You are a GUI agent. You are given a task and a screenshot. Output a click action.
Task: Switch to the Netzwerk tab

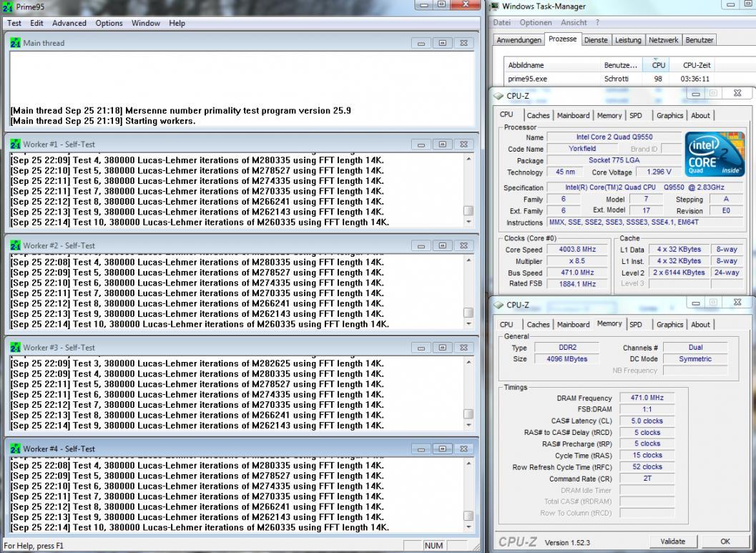tap(664, 40)
